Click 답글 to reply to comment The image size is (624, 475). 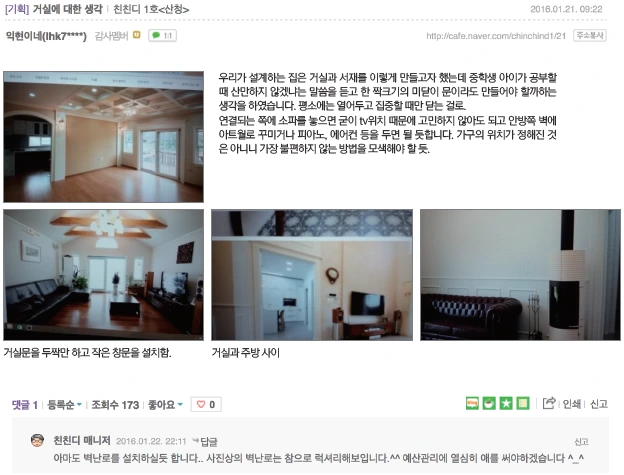pyautogui.click(x=209, y=442)
